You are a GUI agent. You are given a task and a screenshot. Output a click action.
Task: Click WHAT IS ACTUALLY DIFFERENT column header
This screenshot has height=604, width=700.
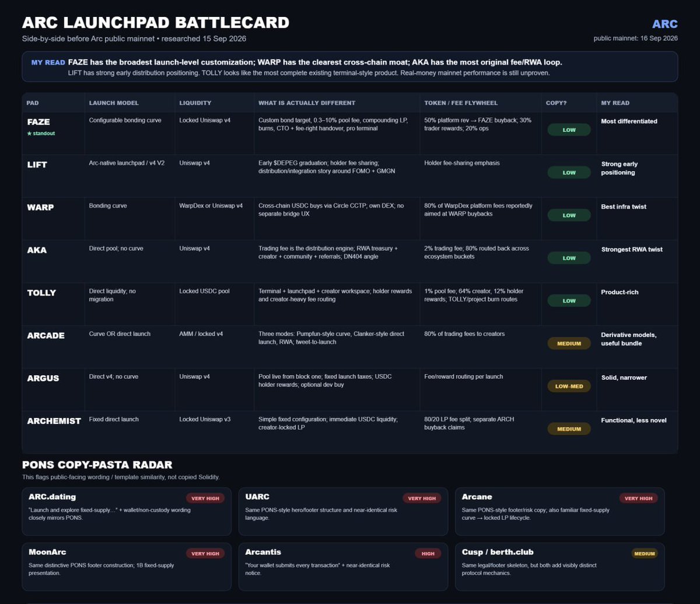pos(307,103)
